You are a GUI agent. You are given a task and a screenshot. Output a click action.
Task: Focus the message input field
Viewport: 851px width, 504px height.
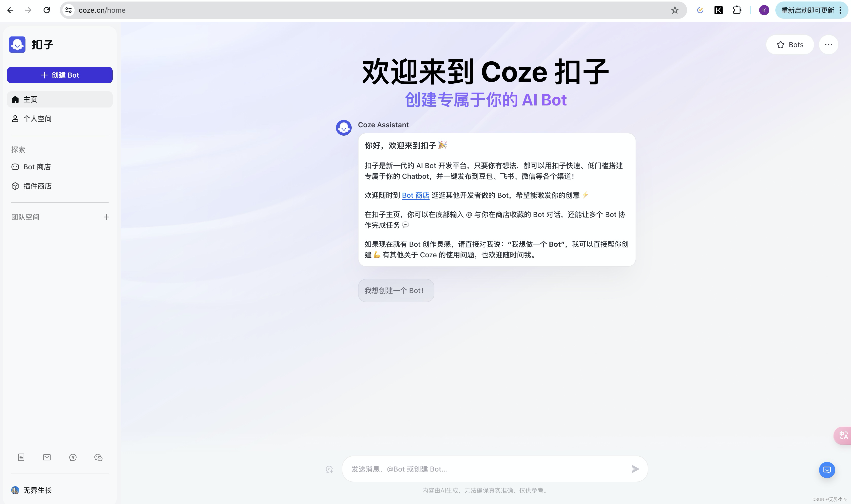click(486, 469)
